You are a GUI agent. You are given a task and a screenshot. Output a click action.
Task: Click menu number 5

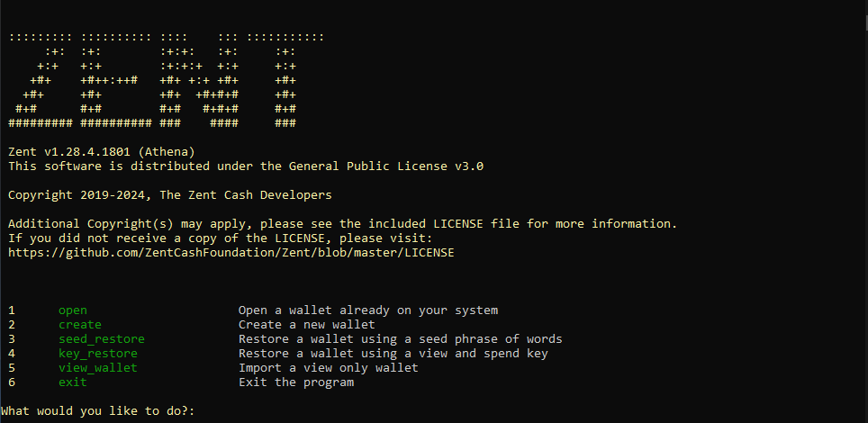12,367
